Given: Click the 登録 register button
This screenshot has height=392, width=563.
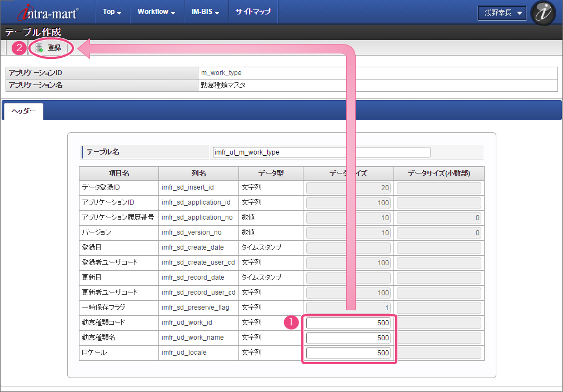Looking at the screenshot, I should (49, 48).
